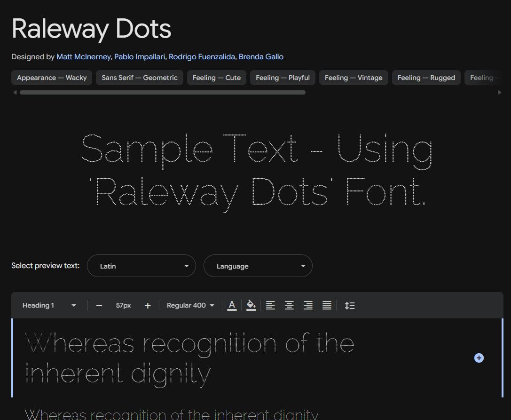Click the blue add preview block button
Screen dimensions: 511x420
[x=479, y=358]
